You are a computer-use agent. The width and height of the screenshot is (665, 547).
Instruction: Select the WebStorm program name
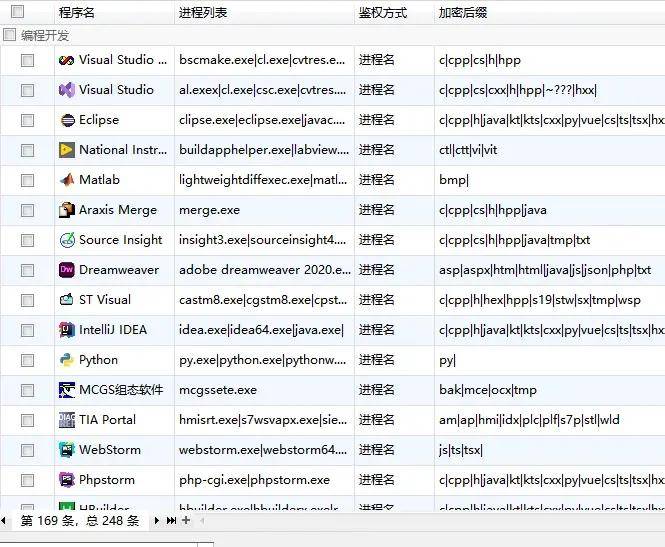(x=110, y=449)
